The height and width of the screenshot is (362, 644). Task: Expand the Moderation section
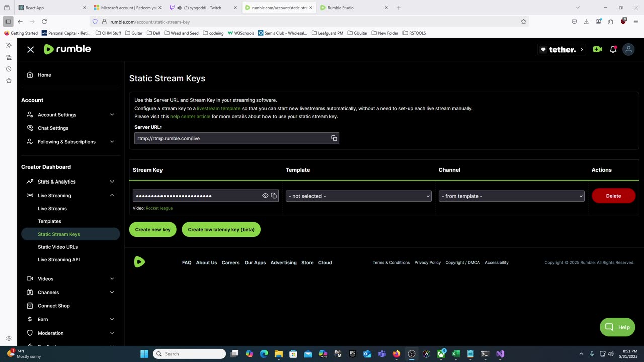coord(70,333)
